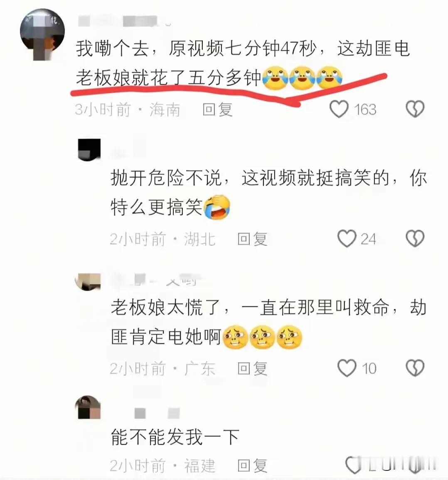The width and height of the screenshot is (448, 480).
Task: Open the Guangdong commenter's avatar
Action: pyautogui.click(x=88, y=282)
